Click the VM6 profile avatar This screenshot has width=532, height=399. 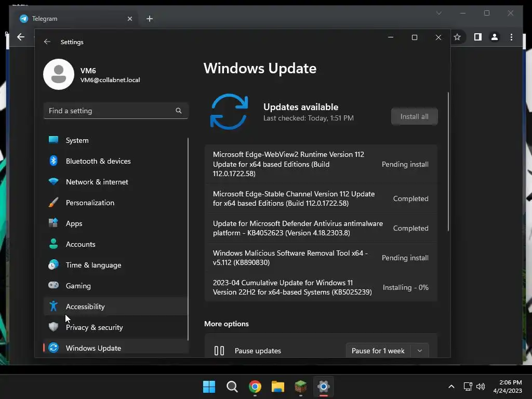click(x=59, y=74)
